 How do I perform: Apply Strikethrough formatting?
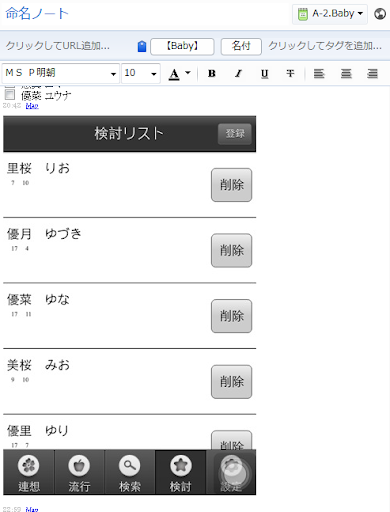290,73
